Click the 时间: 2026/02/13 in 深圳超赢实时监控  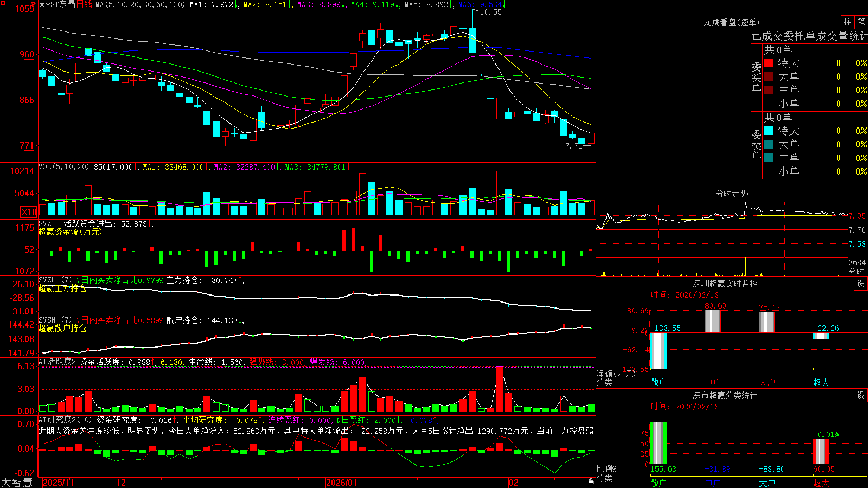click(685, 295)
